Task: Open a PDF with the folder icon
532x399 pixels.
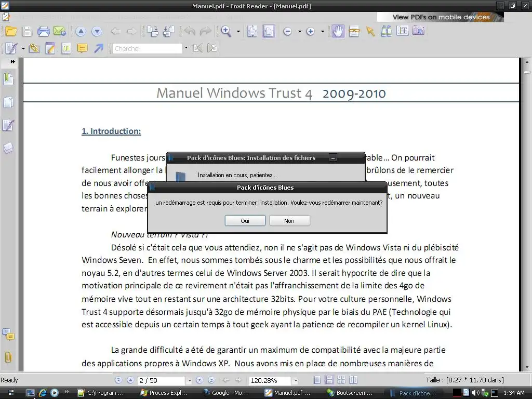Action: (11, 31)
